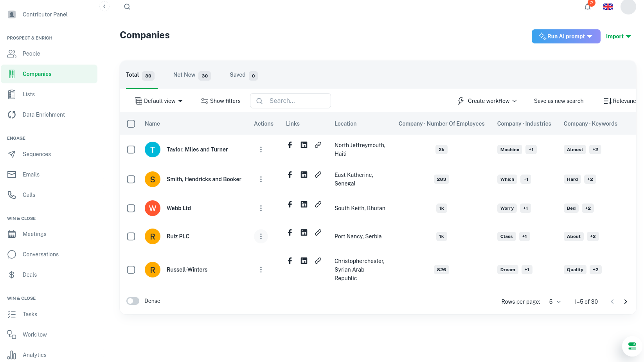
Task: Change rows per page dropdown
Action: (555, 302)
